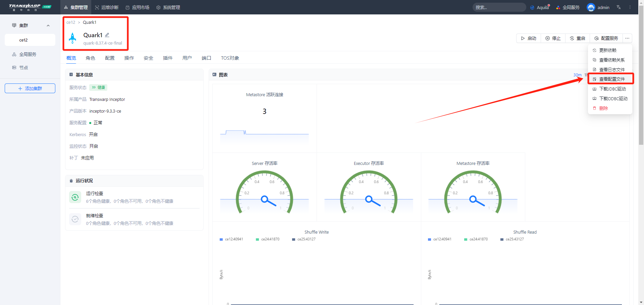This screenshot has width=644, height=305.
Task: Click the inceptor-9.3.3-ce product version text
Action: pos(105,111)
